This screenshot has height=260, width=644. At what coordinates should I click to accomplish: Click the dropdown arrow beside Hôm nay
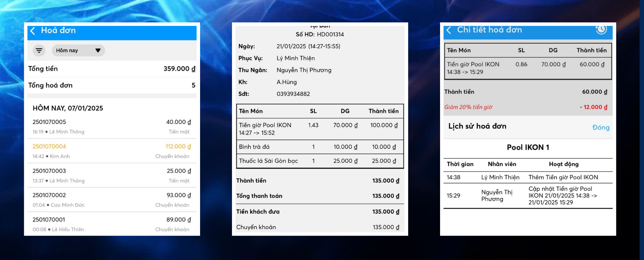click(98, 50)
